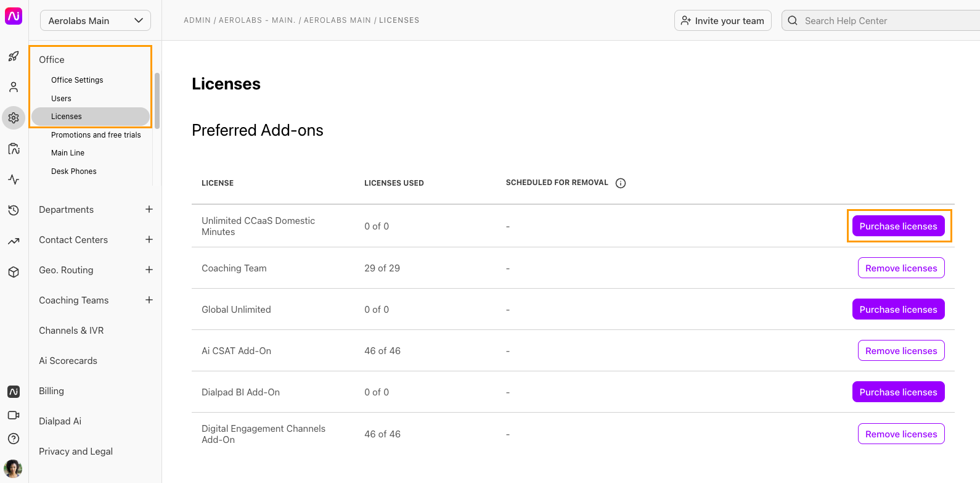Open Office Settings

tap(77, 80)
